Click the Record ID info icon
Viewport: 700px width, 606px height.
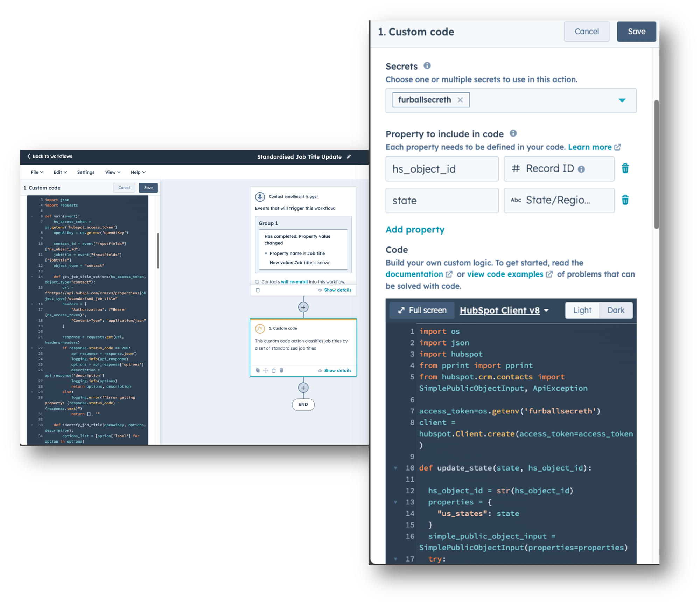581,169
